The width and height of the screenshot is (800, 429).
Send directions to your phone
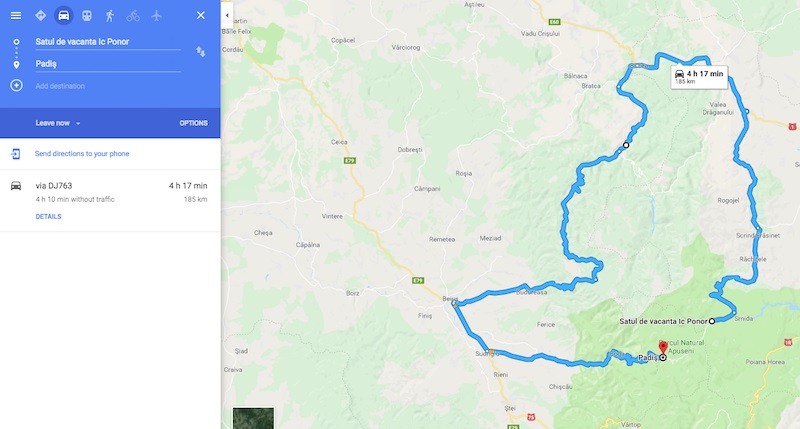(x=82, y=154)
